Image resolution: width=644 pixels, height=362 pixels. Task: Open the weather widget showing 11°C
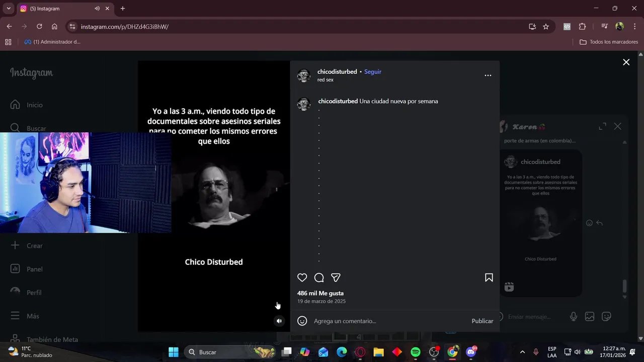click(x=30, y=352)
